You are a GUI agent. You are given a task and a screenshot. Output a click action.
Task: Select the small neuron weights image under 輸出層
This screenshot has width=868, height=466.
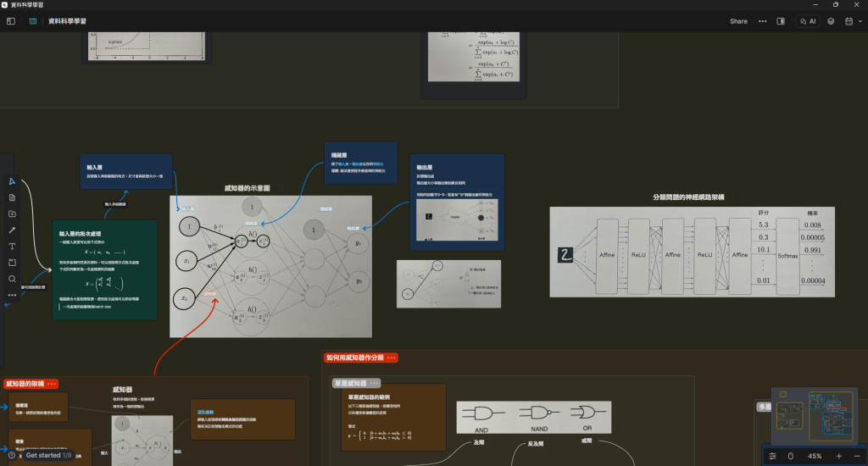(x=449, y=284)
